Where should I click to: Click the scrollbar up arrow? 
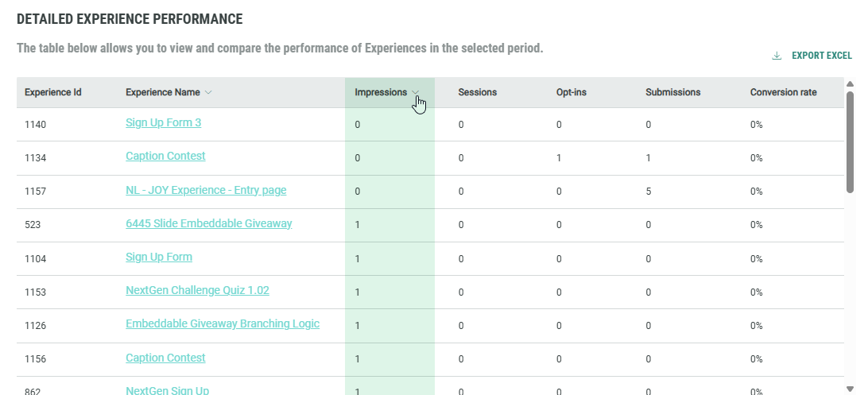(x=850, y=84)
